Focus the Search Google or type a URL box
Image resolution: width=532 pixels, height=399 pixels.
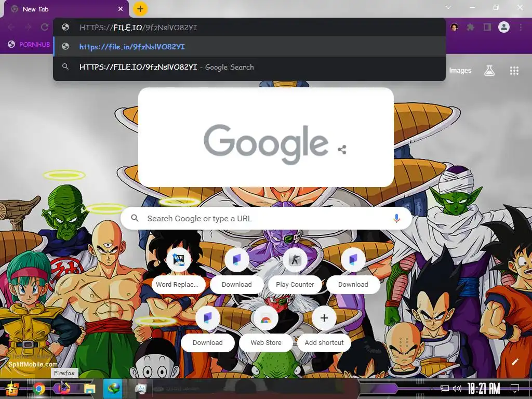tap(267, 219)
